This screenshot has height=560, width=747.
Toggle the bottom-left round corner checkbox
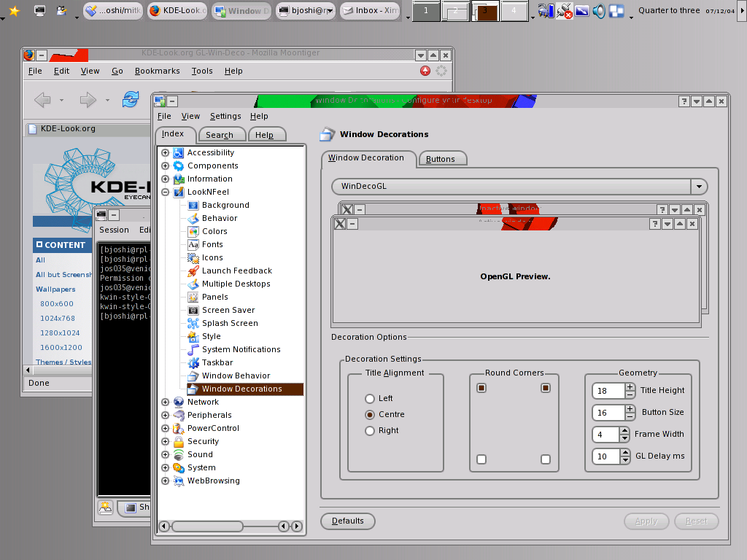481,459
